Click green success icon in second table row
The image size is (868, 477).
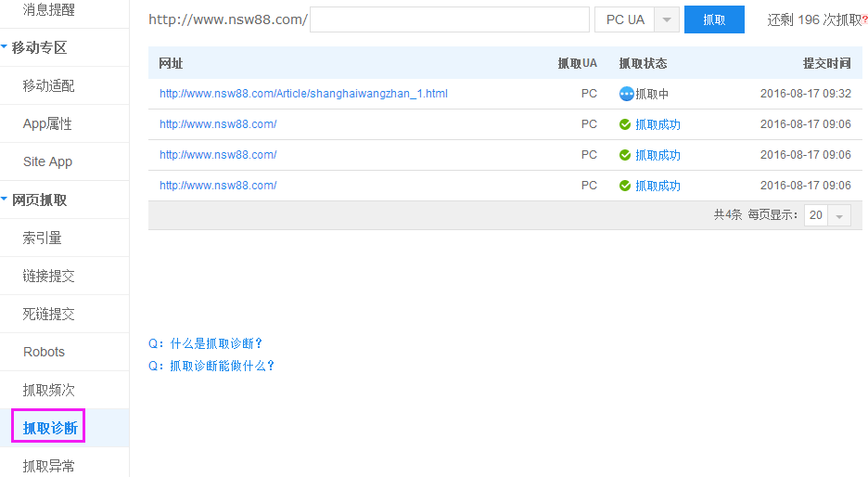point(625,124)
